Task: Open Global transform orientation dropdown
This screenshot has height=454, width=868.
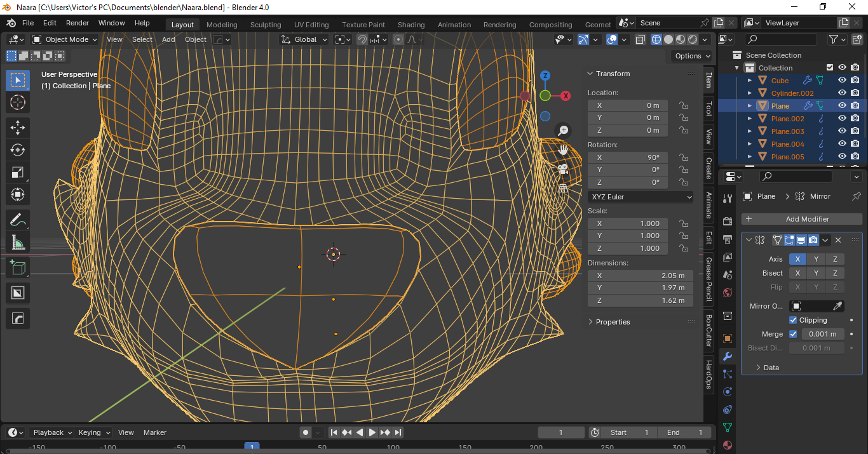Action: coord(304,39)
